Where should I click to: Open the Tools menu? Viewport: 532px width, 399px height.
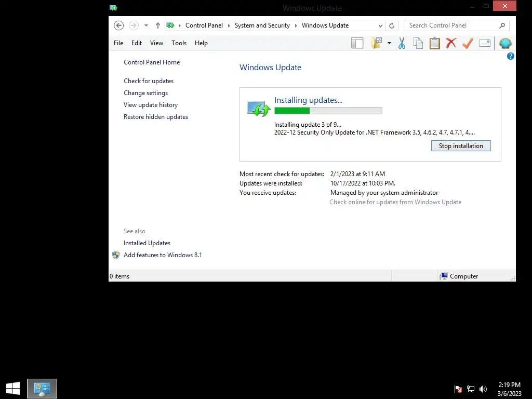179,43
